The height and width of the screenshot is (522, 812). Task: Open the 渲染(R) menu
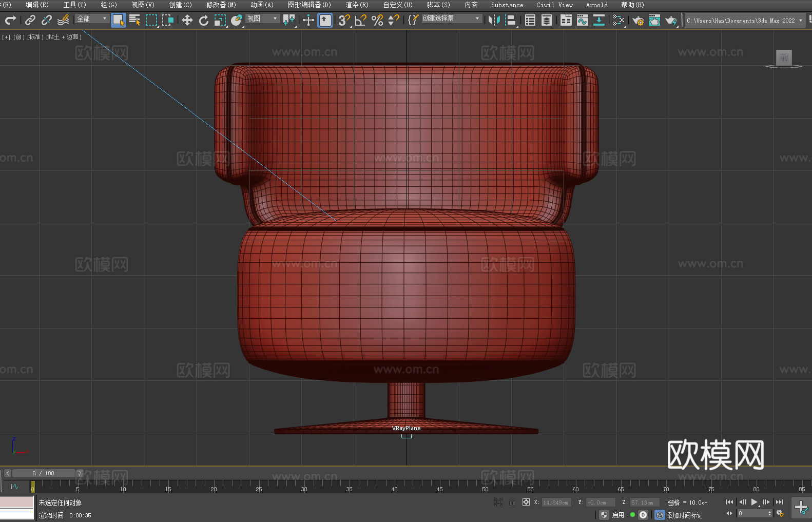357,5
